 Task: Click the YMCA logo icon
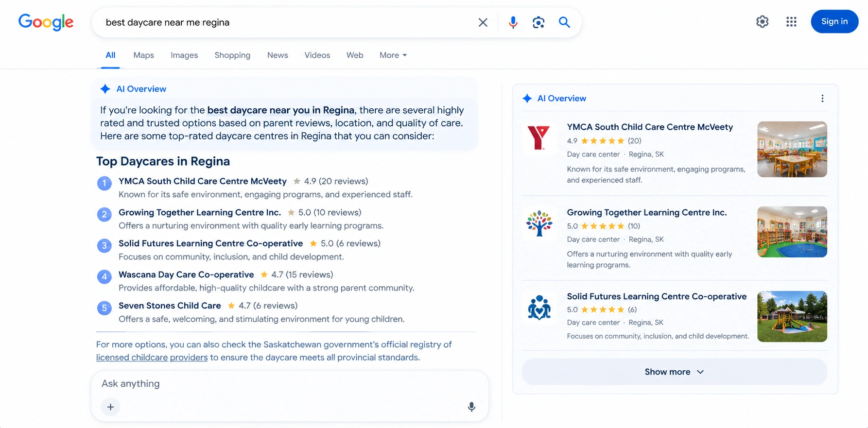coord(538,138)
